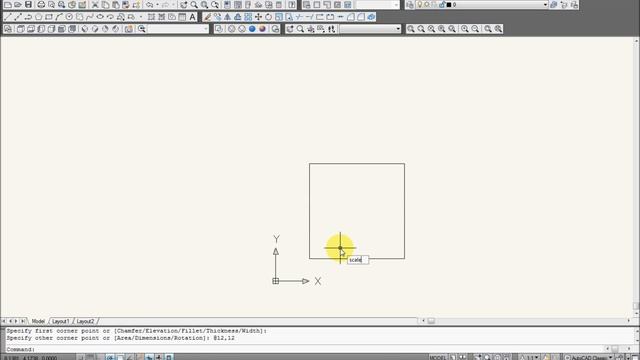This screenshot has height=360, width=640.
Task: Click the text 'Specify first corner point or'
Action: pyautogui.click(x=58, y=331)
